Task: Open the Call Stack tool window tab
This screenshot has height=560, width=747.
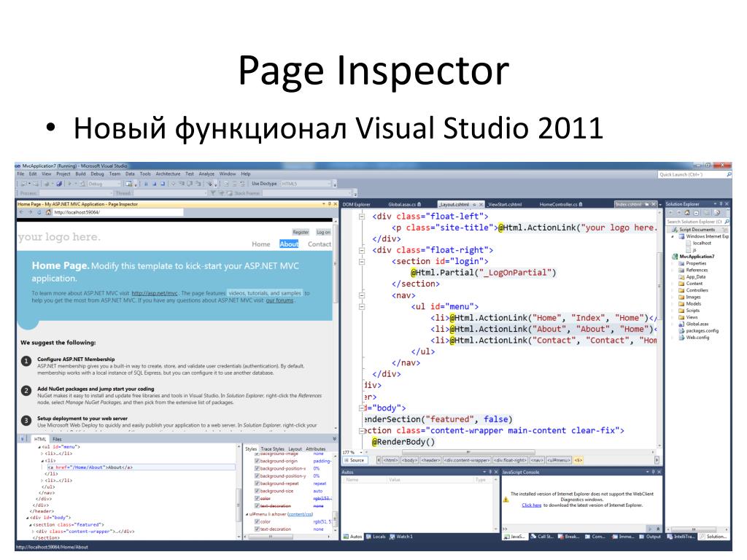Action: point(542,537)
